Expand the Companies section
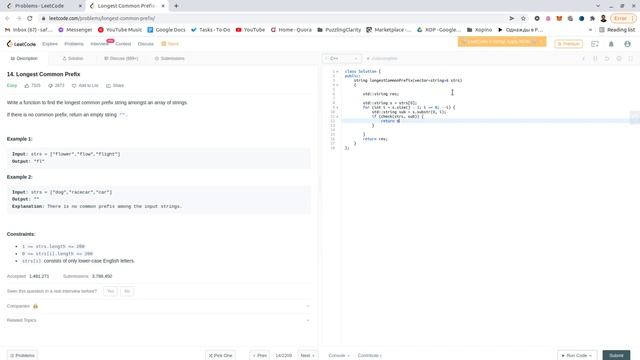This screenshot has height=360, width=640. [x=158, y=306]
